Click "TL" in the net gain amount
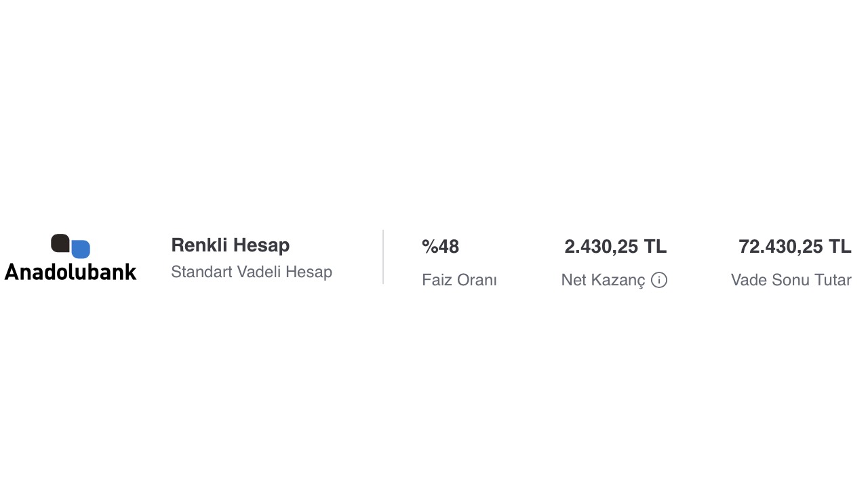868x488 pixels. [655, 247]
